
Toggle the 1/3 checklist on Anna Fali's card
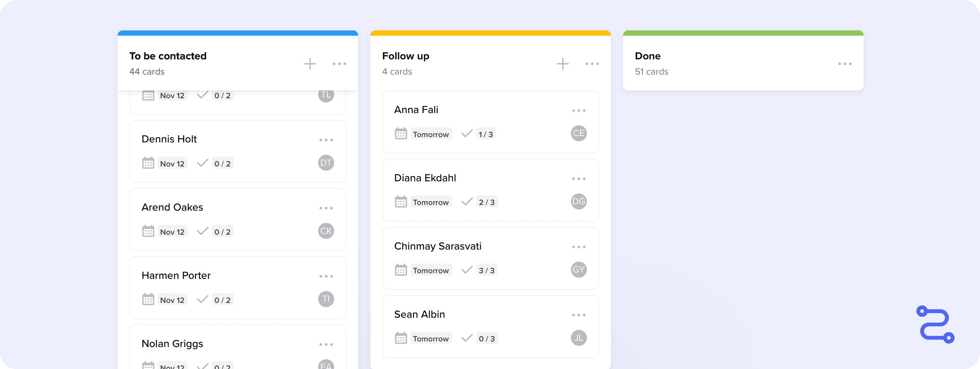tap(477, 134)
